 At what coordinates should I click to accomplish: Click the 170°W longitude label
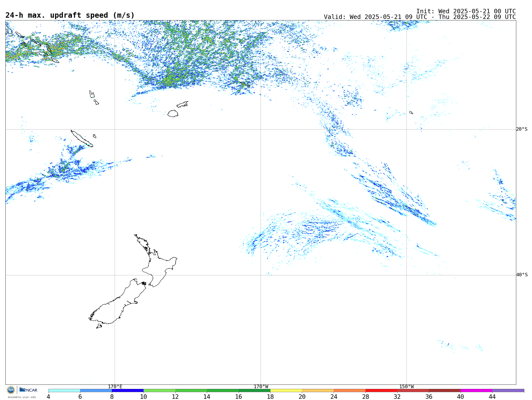click(261, 387)
